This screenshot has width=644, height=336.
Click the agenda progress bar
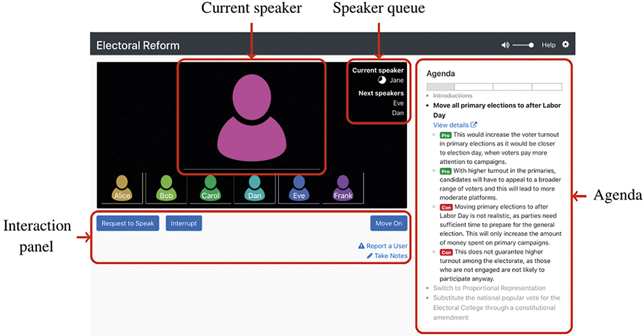(x=494, y=86)
